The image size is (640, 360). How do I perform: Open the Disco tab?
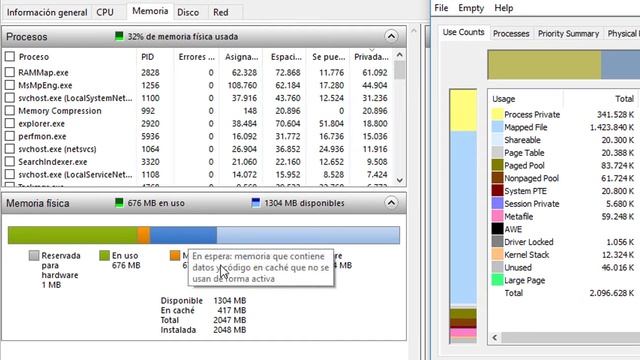pyautogui.click(x=188, y=12)
